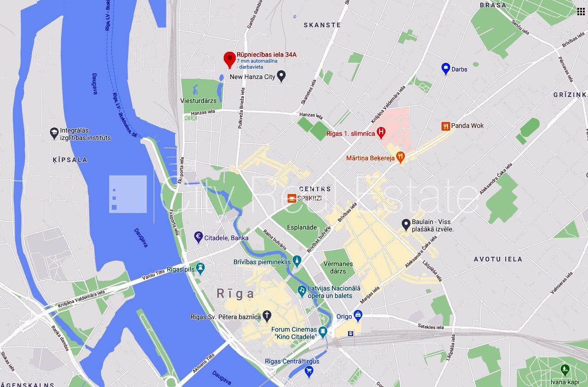Open the Forum Cinemas Kino Citadele marker
The width and height of the screenshot is (588, 387).
click(323, 332)
